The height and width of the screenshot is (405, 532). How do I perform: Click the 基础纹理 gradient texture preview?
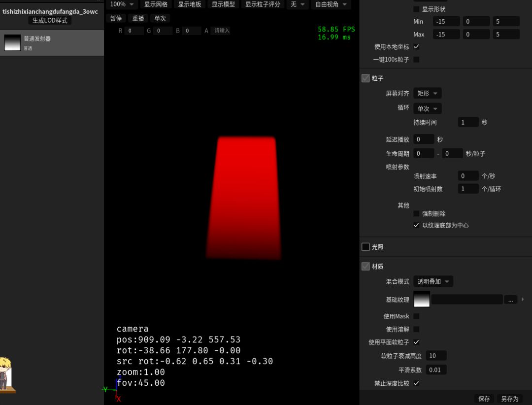(x=422, y=299)
